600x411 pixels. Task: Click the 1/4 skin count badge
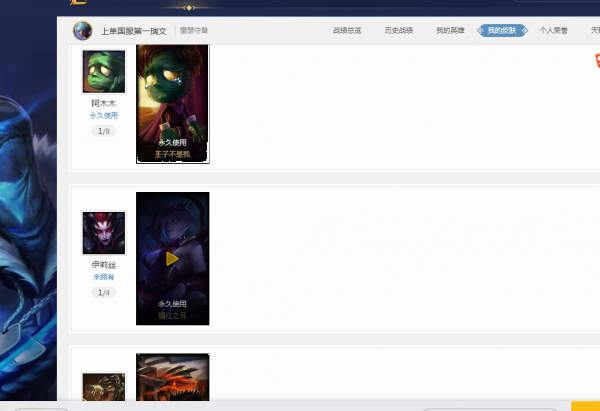coord(104,293)
